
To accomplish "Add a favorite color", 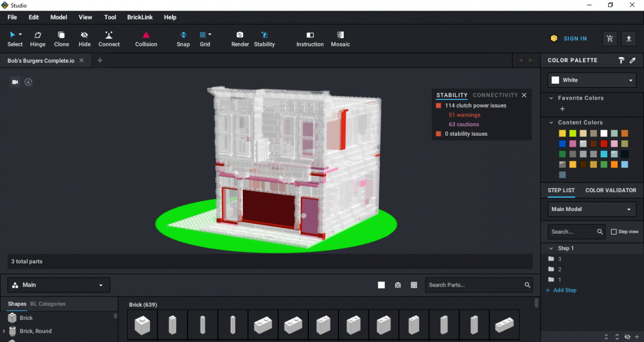I will 562,109.
